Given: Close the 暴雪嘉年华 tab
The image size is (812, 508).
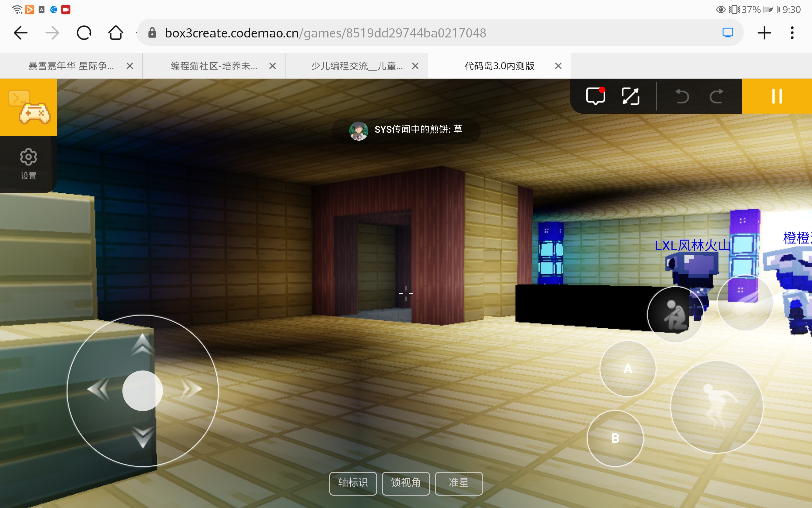Looking at the screenshot, I should (x=130, y=66).
